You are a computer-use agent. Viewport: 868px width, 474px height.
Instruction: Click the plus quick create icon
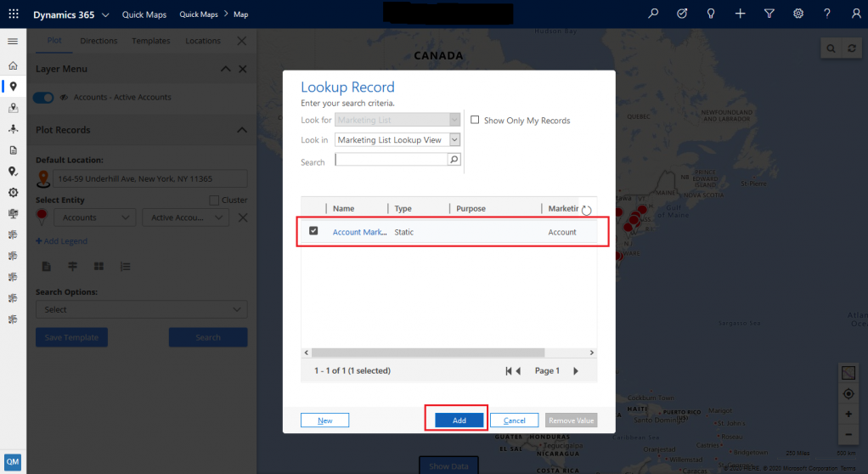point(740,14)
